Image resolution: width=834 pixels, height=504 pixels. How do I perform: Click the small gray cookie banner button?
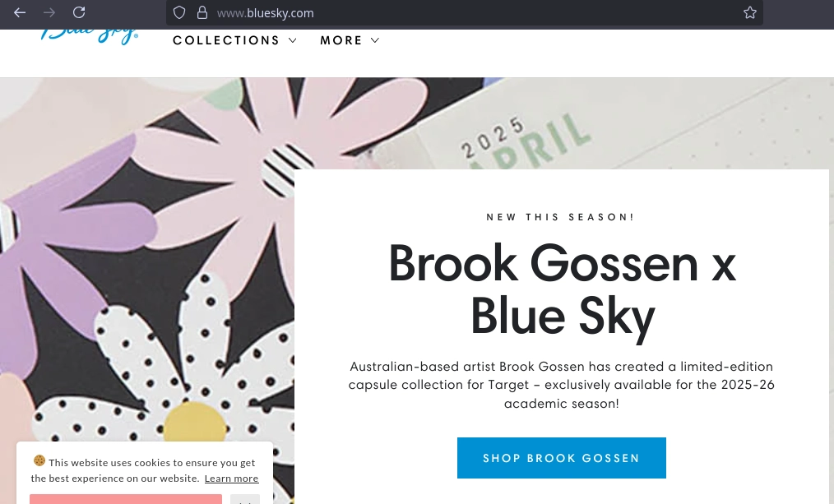coord(245,499)
